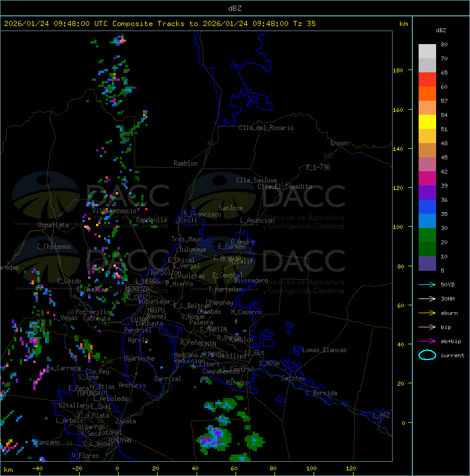Click the 'dBZ' title at top
Viewport: 470px width, 476px height.
point(235,8)
